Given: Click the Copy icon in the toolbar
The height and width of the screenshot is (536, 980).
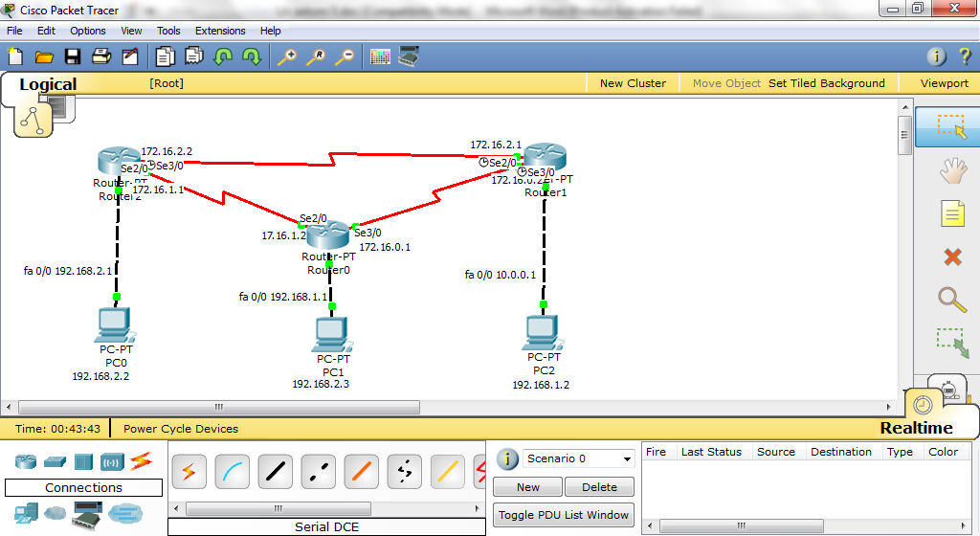Looking at the screenshot, I should (x=165, y=56).
